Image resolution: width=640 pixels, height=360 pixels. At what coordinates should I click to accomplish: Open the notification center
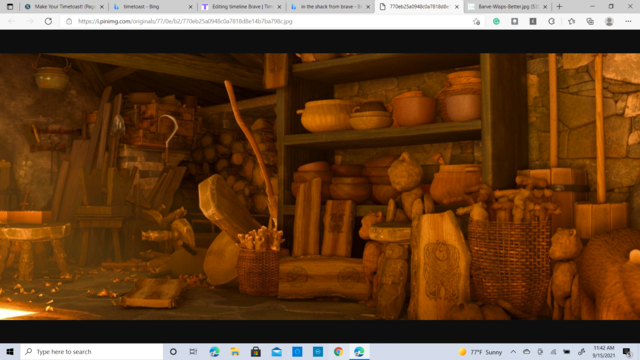coord(628,352)
